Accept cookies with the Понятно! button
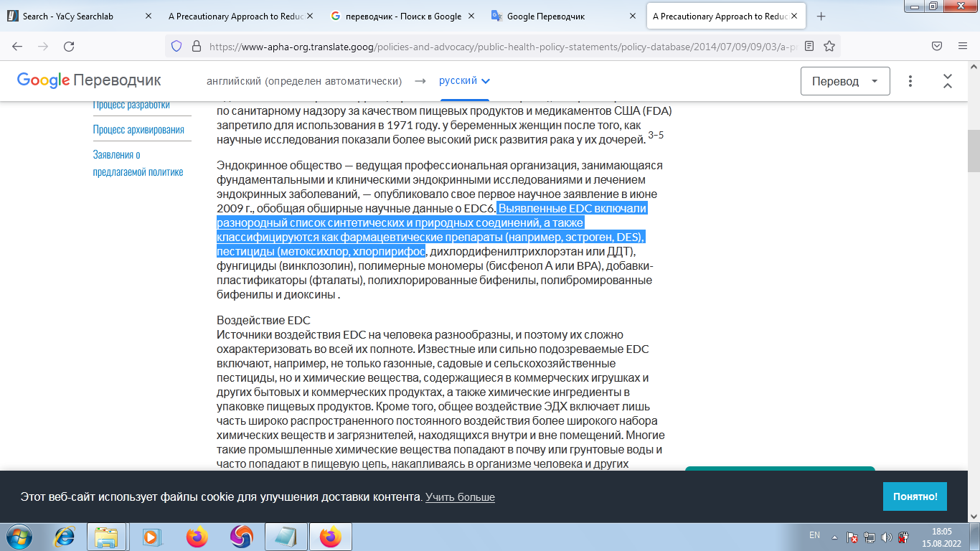The height and width of the screenshot is (551, 980). (x=915, y=496)
